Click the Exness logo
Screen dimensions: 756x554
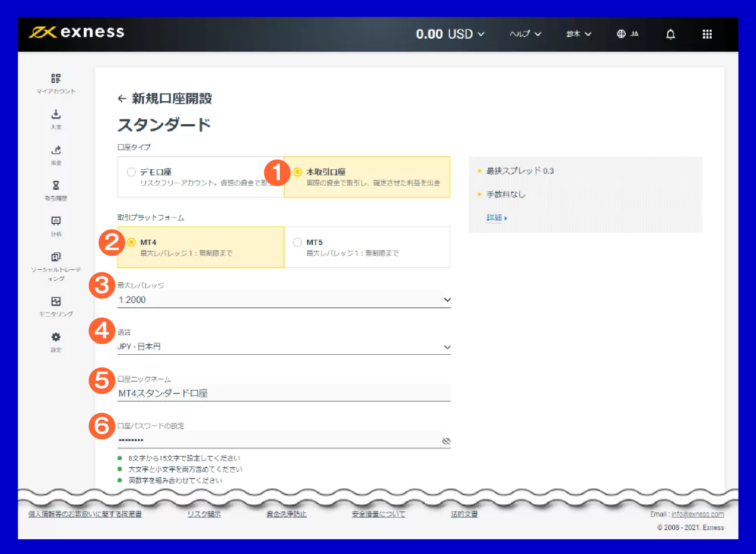(77, 32)
